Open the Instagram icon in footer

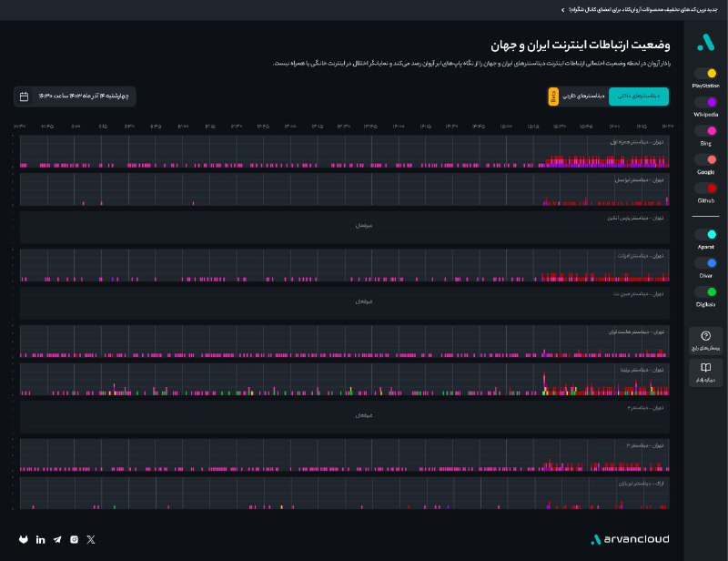pyautogui.click(x=74, y=540)
